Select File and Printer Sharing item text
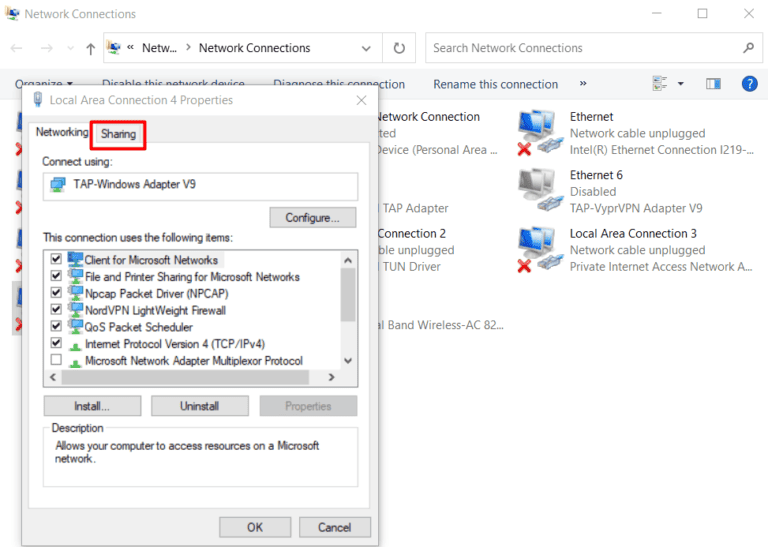Screen dimensions: 768x547 pos(192,277)
